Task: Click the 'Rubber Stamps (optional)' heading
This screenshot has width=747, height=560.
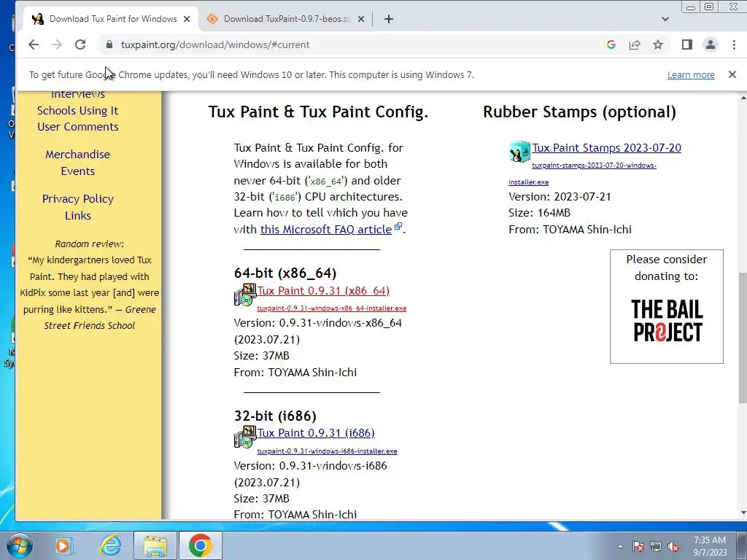Action: pos(579,112)
